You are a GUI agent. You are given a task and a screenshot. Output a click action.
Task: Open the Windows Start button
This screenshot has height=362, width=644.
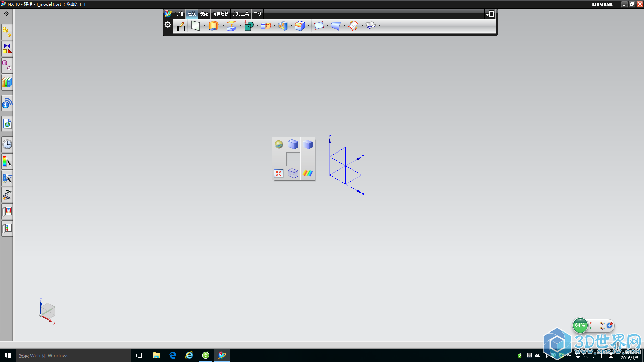(8, 355)
